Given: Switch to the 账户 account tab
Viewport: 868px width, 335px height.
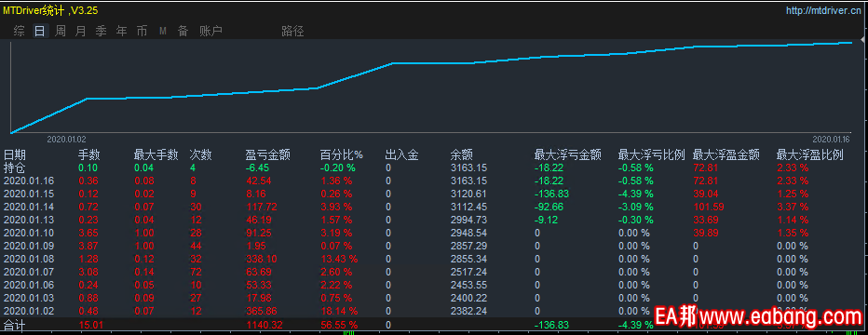Looking at the screenshot, I should click(210, 32).
